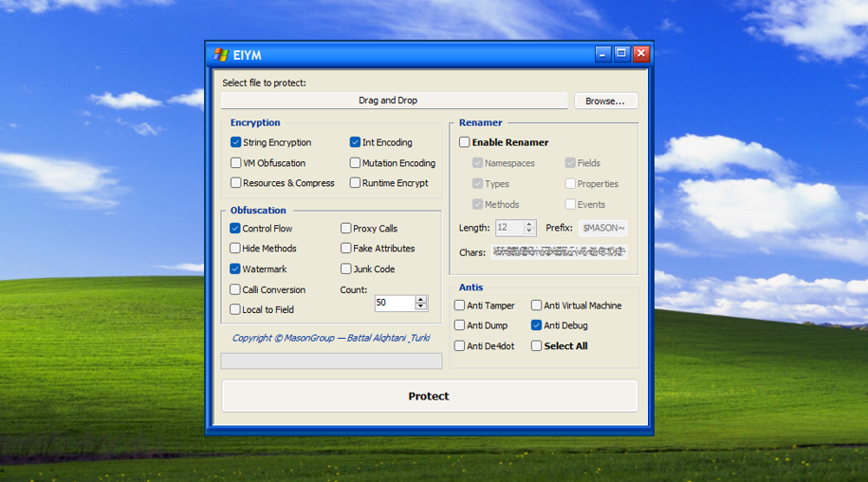Uncheck Anti Debug
Image resolution: width=868 pixels, height=482 pixels.
click(536, 325)
